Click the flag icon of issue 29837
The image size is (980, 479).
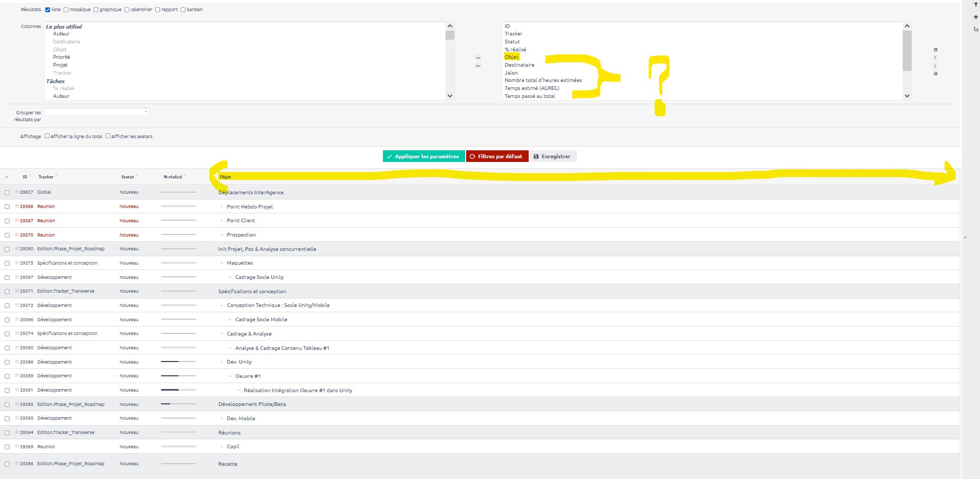point(17,192)
